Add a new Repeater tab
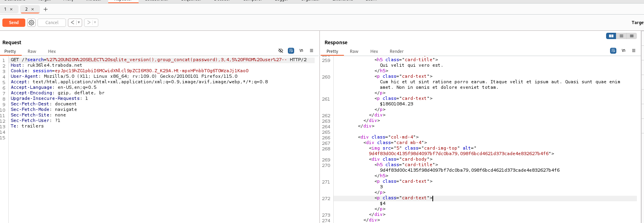 [x=45, y=9]
